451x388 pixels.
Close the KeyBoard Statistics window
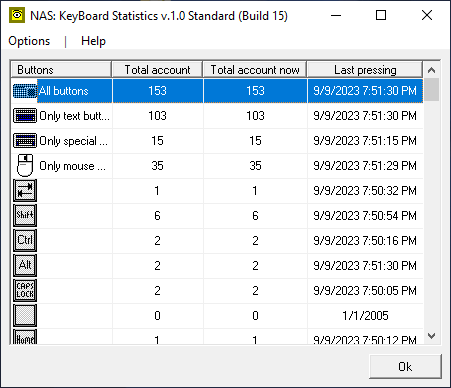tap(427, 15)
